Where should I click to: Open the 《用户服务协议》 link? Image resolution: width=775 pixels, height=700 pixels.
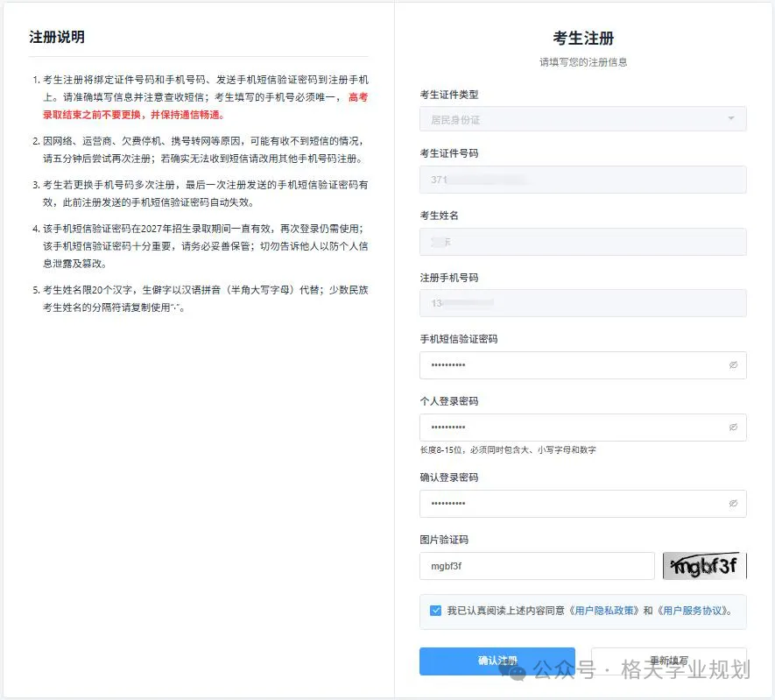click(x=692, y=611)
